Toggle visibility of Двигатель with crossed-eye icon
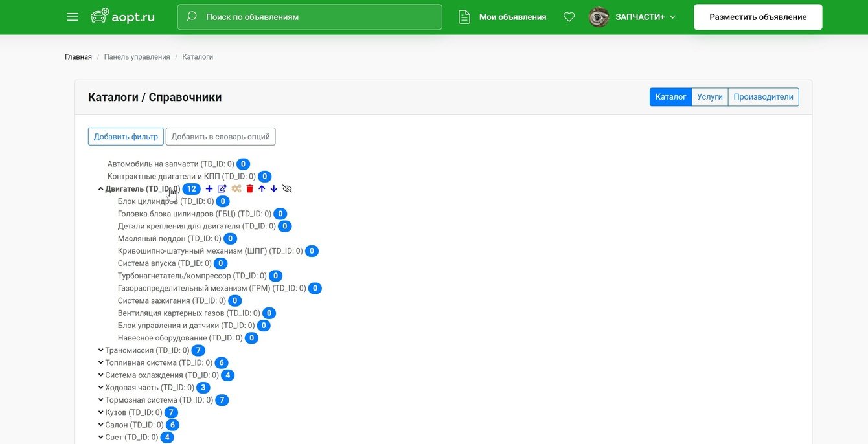Screen dimensions: 868x444 pyautogui.click(x=288, y=189)
